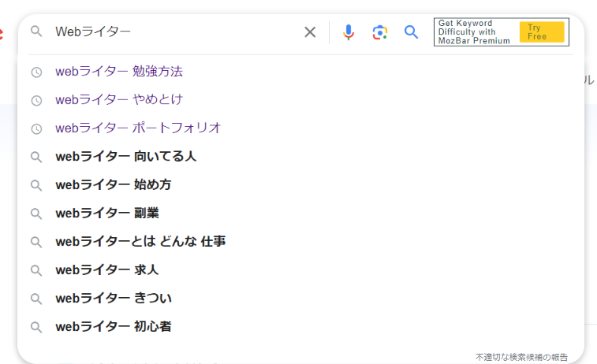This screenshot has height=364, width=597.
Task: Open Google Lens image search icon
Action: tap(380, 32)
